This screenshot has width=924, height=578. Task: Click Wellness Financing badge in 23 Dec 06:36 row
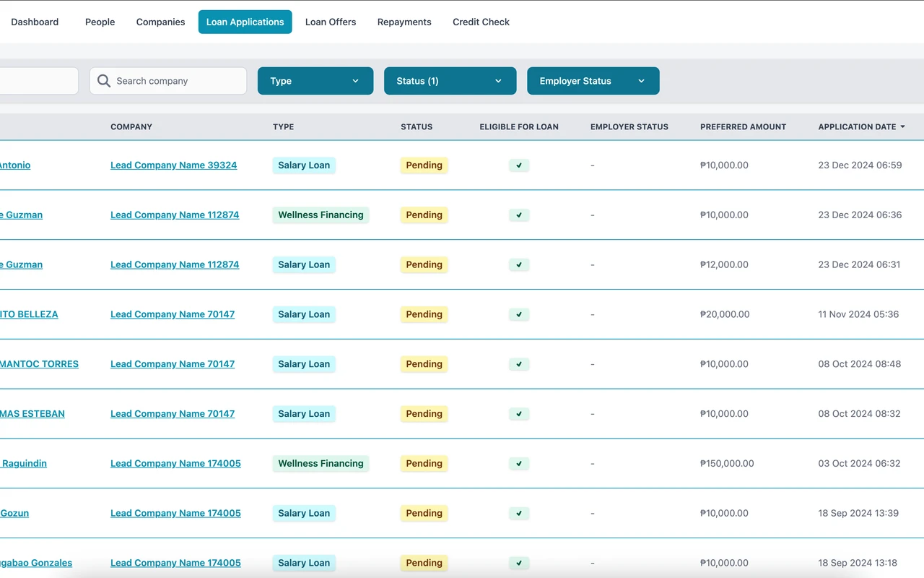click(x=321, y=215)
